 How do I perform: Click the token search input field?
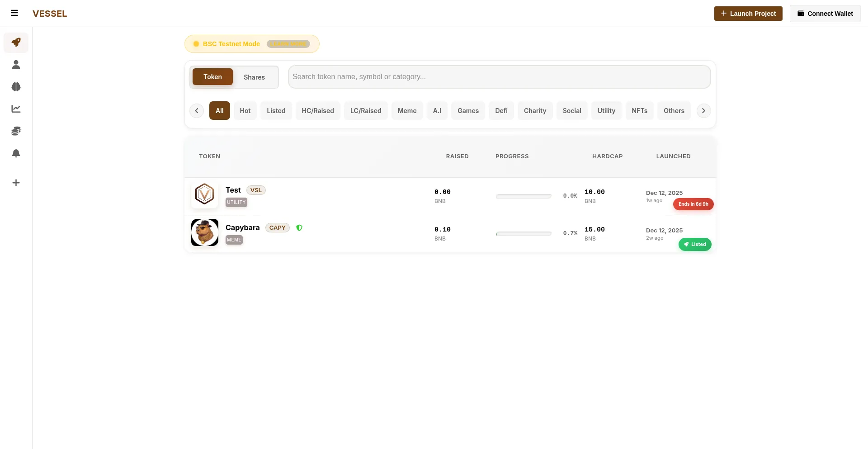[x=499, y=77]
